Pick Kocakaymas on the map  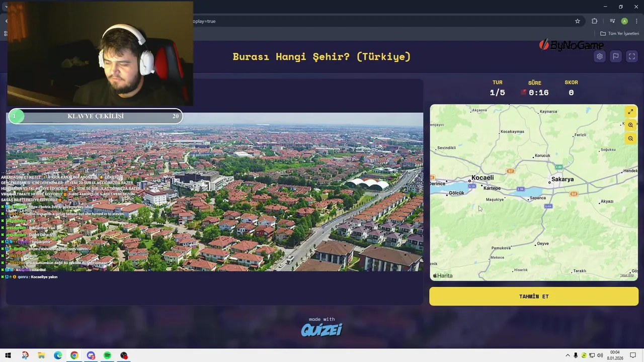pos(513,132)
